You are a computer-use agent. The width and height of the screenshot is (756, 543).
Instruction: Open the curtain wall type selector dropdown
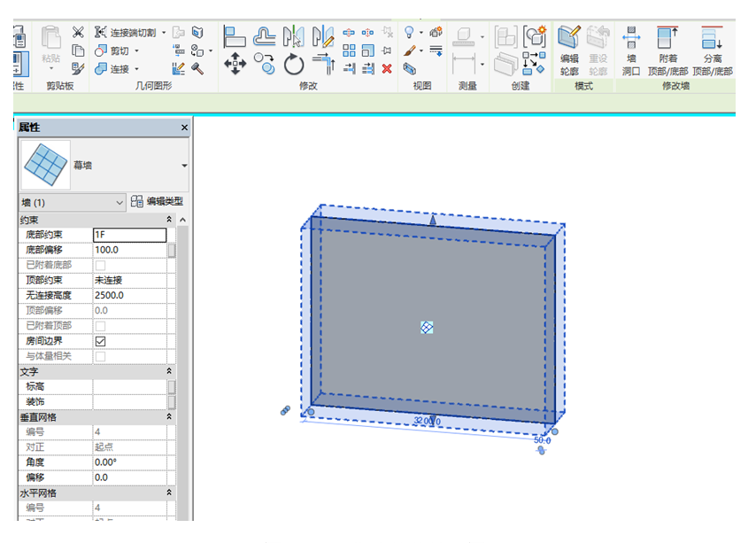(x=184, y=166)
